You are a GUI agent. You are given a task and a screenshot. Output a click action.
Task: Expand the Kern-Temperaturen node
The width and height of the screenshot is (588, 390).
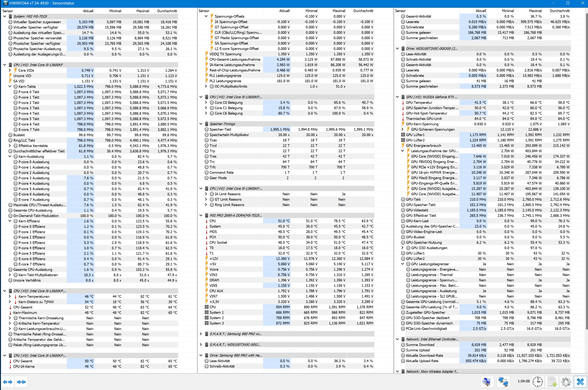(x=10, y=296)
